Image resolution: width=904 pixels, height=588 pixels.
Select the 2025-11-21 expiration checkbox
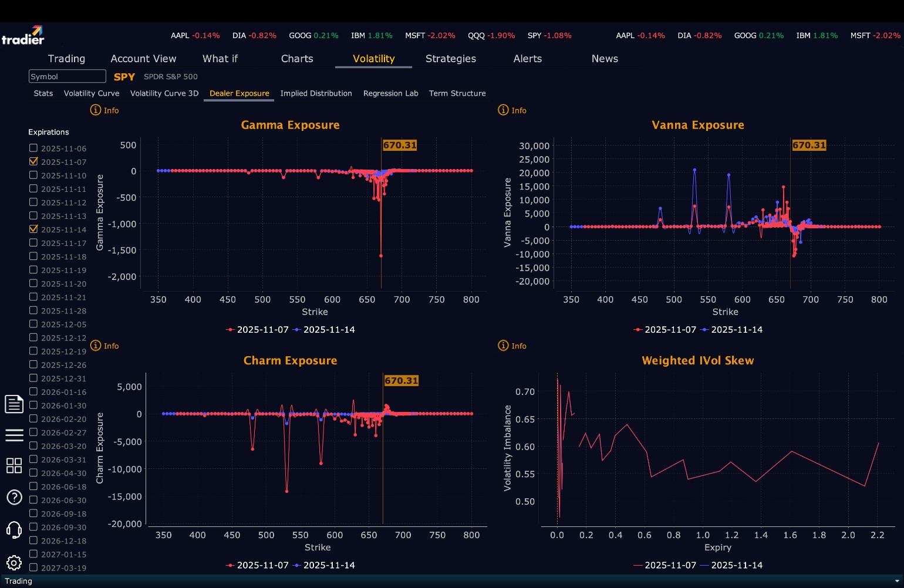click(33, 297)
